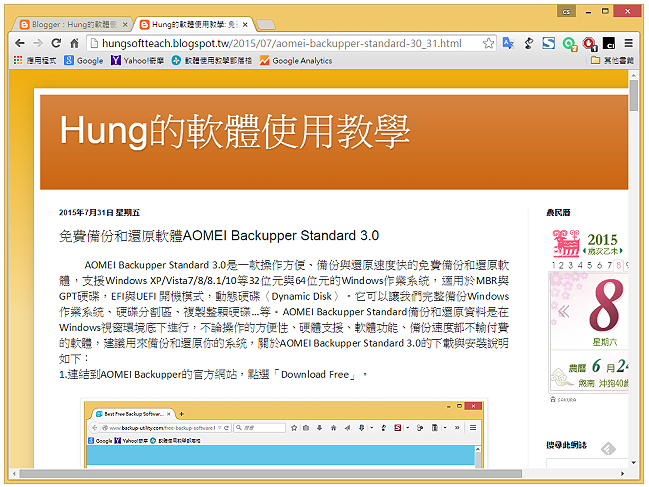This screenshot has height=487, width=649.
Task: Click the year 2015 on lunar calendar
Action: click(602, 239)
